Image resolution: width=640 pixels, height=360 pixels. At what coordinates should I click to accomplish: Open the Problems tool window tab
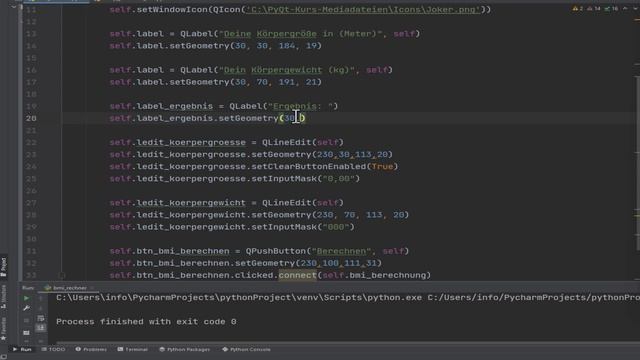[91, 349]
